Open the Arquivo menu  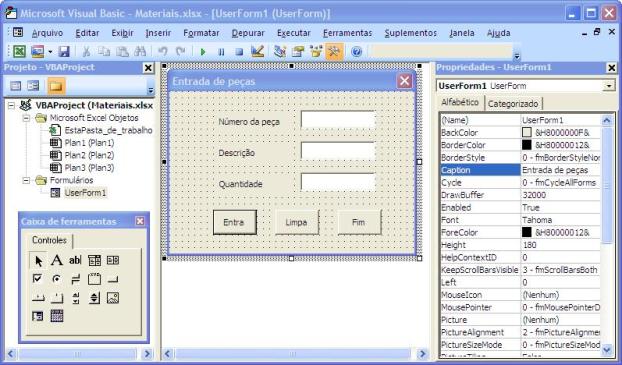click(47, 33)
